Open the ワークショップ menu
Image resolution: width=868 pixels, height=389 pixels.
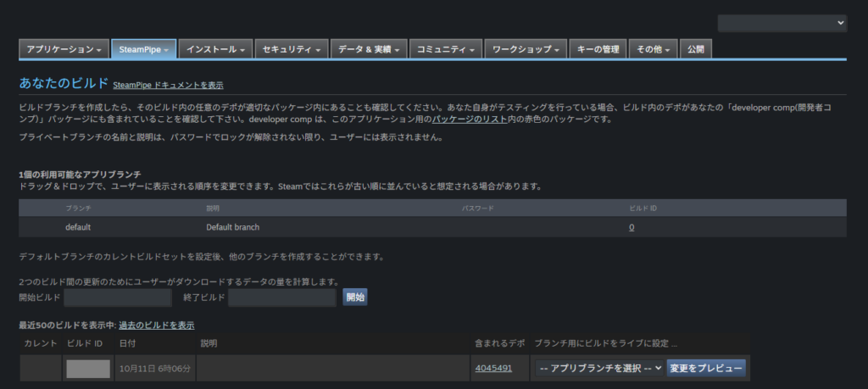tap(526, 49)
